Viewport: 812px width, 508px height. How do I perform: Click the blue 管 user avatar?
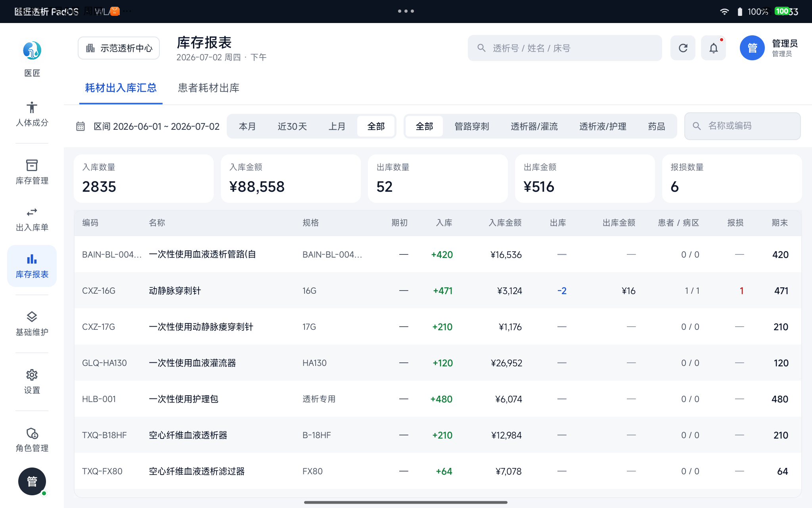tap(752, 48)
